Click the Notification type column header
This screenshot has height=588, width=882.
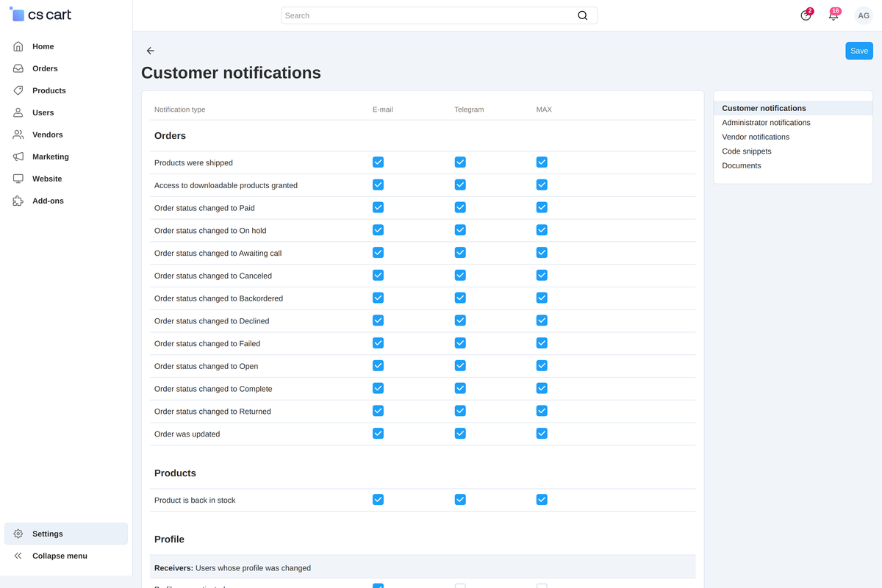point(180,110)
